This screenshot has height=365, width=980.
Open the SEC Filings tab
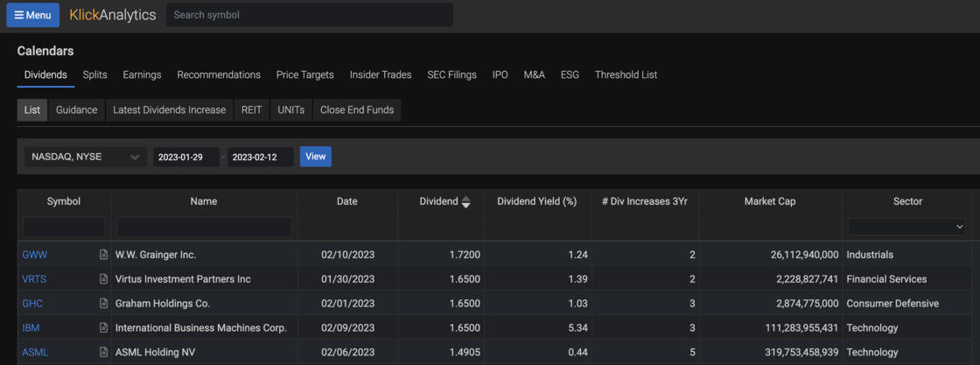coord(451,75)
